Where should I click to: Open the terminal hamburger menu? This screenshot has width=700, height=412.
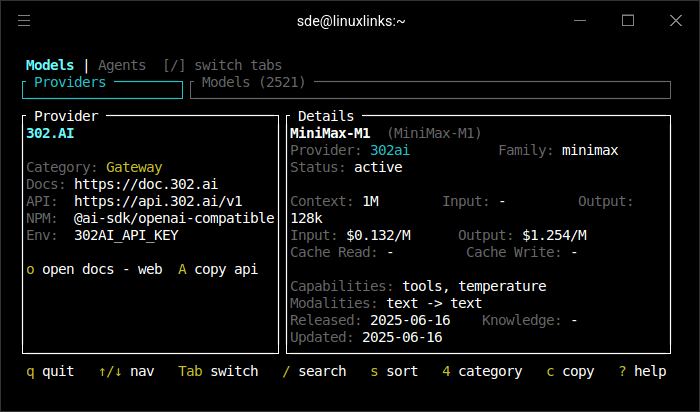tap(24, 20)
